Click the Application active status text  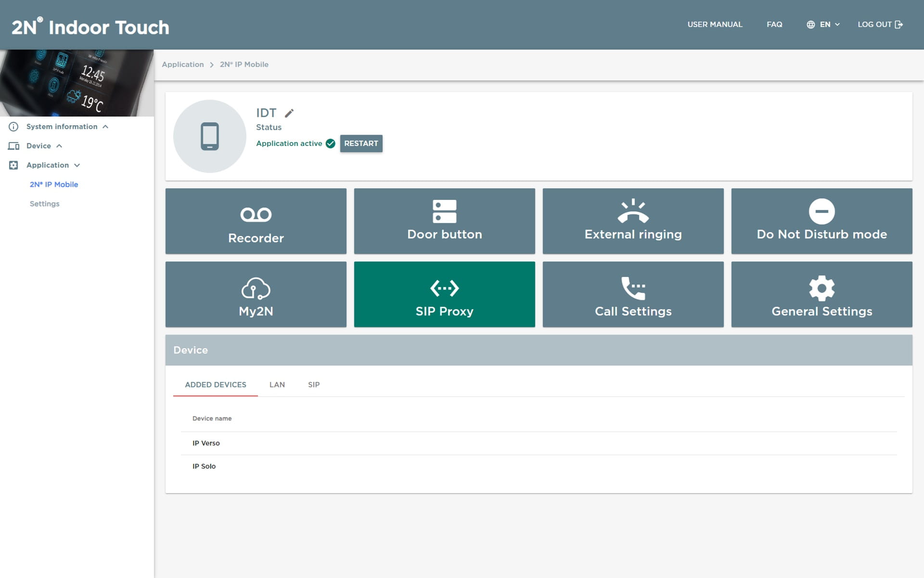(289, 144)
